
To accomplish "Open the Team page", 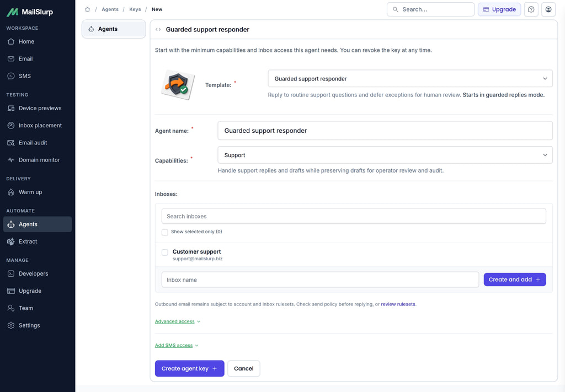I will (38, 308).
